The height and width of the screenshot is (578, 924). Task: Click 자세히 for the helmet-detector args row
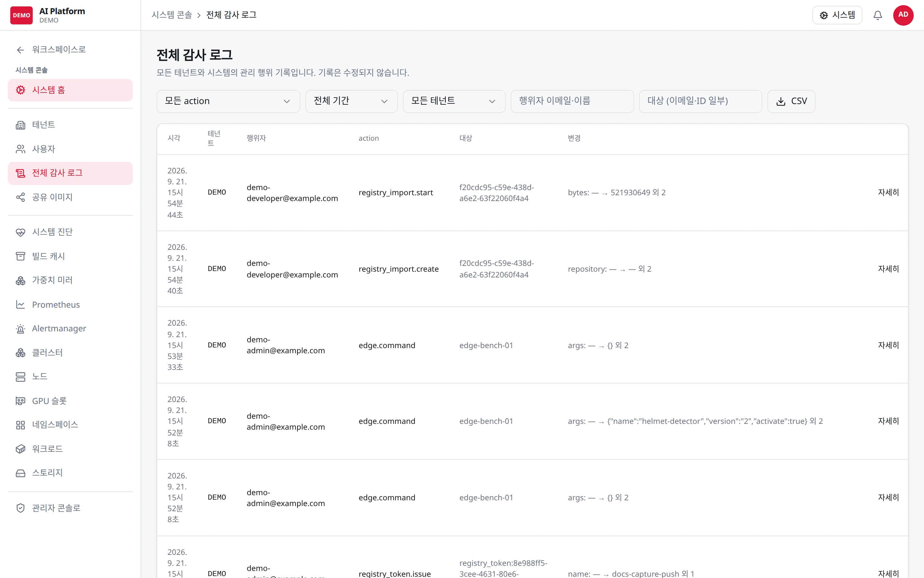[888, 421]
